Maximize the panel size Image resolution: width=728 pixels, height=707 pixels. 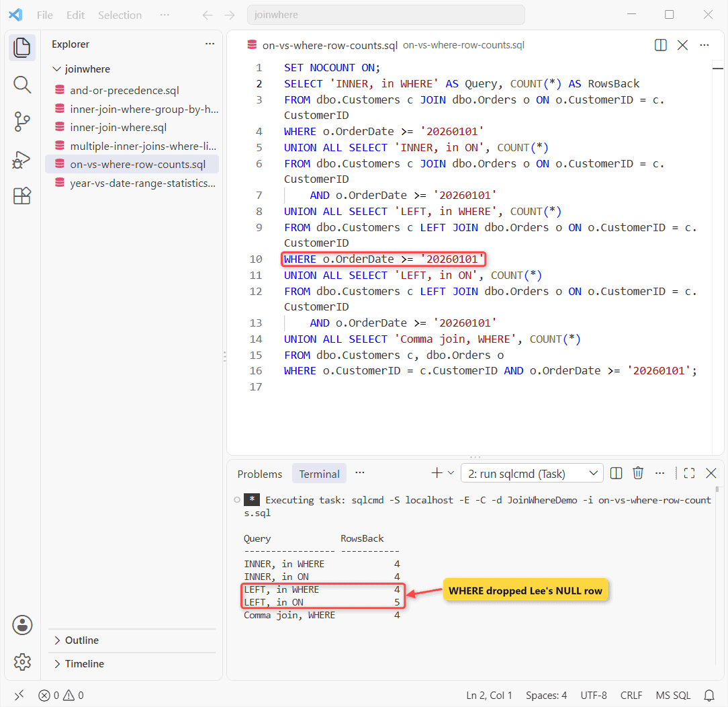[x=690, y=473]
